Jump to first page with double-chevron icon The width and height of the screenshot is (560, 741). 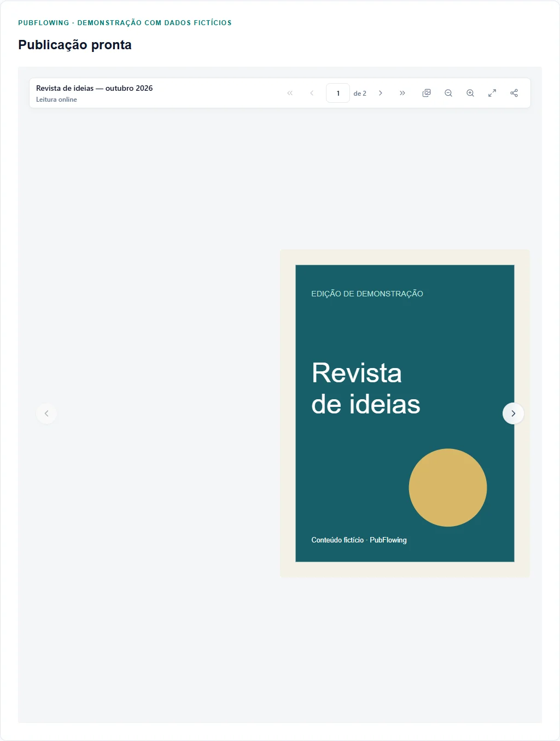tap(290, 93)
